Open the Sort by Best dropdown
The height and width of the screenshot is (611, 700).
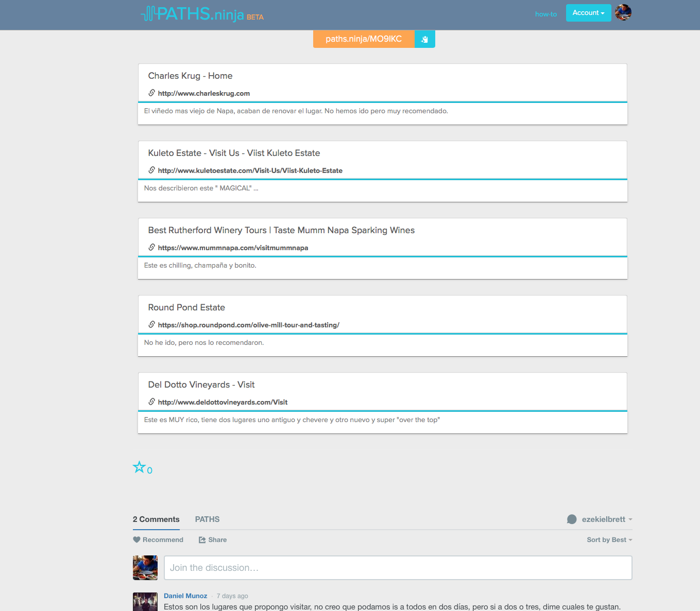pos(609,539)
